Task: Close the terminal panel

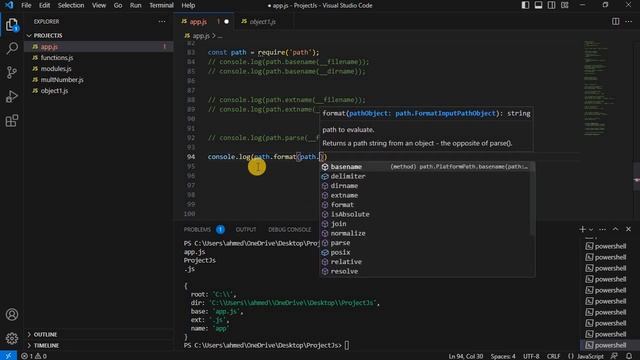Action: [x=629, y=229]
